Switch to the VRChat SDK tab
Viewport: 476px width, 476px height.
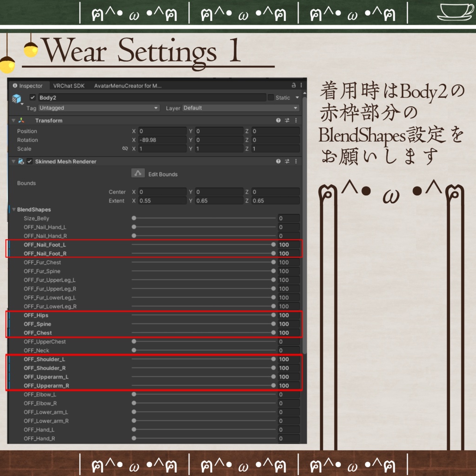point(69,86)
